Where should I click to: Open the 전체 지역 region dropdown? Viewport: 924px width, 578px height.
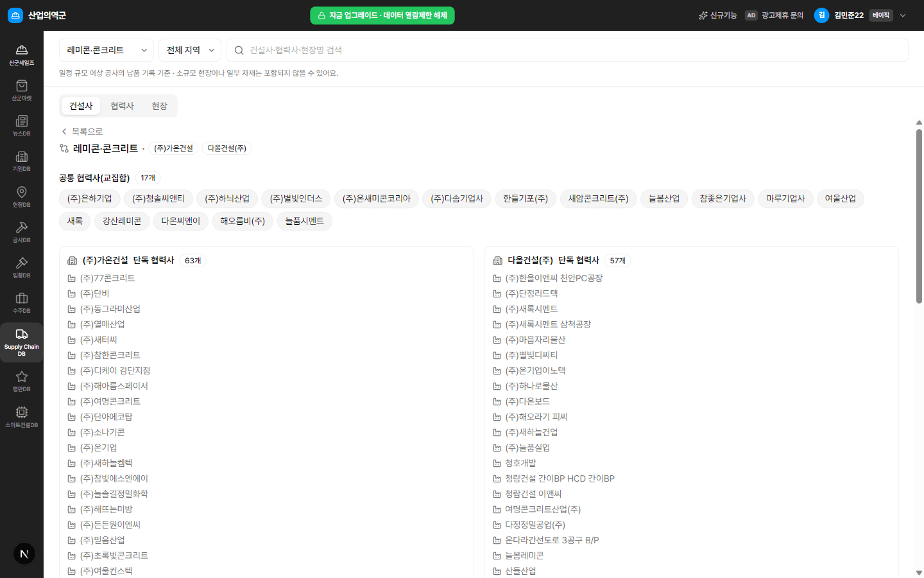[x=190, y=50]
